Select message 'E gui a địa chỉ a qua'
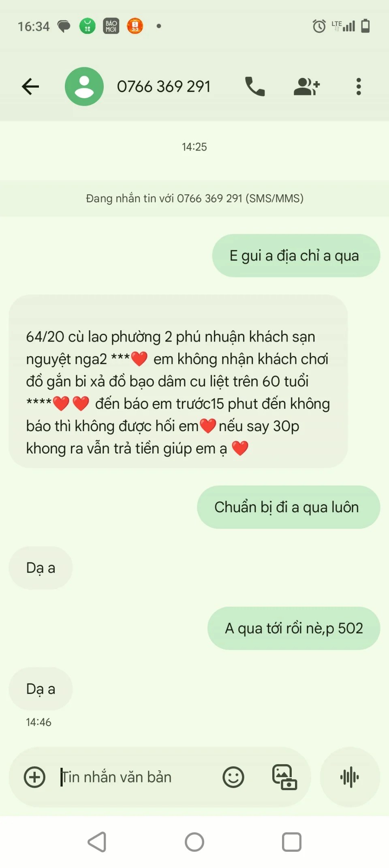Viewport: 389px width, 868px height. (296, 256)
